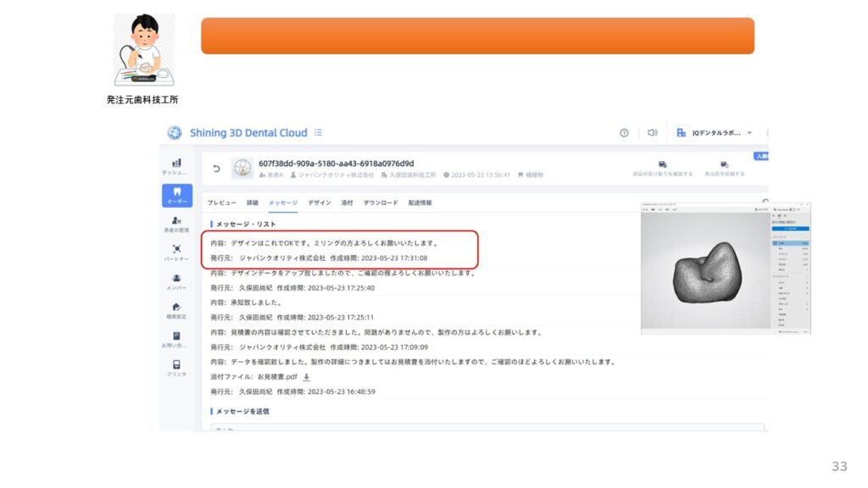The image size is (868, 488).
Task: Open the 患者の管理 sidebar icon
Action: (176, 224)
